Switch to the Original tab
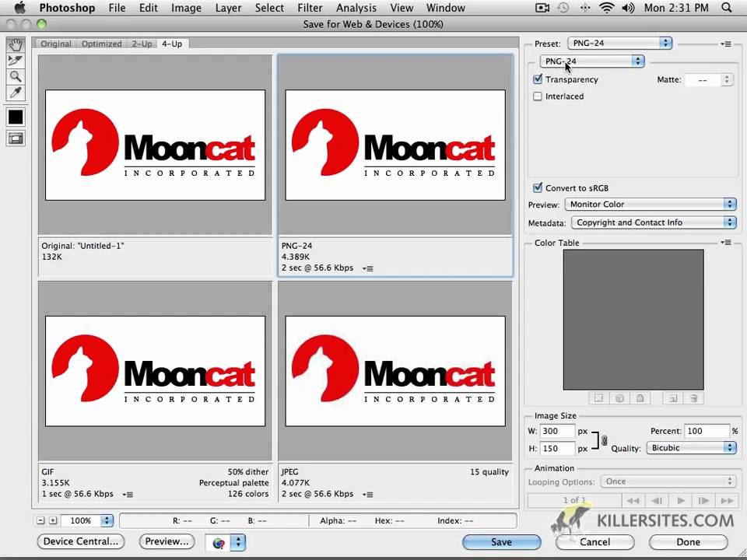This screenshot has width=747, height=560. [56, 44]
